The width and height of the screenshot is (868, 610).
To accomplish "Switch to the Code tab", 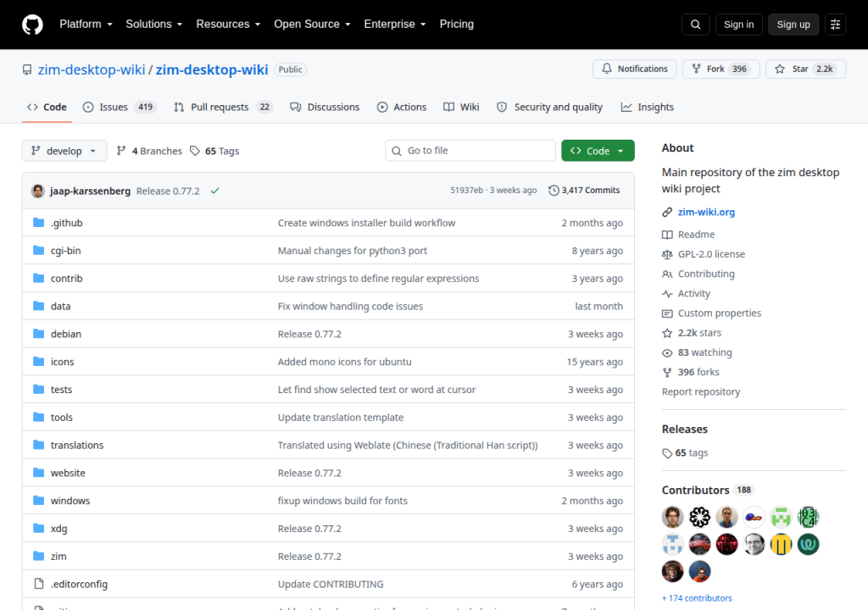I will point(47,107).
